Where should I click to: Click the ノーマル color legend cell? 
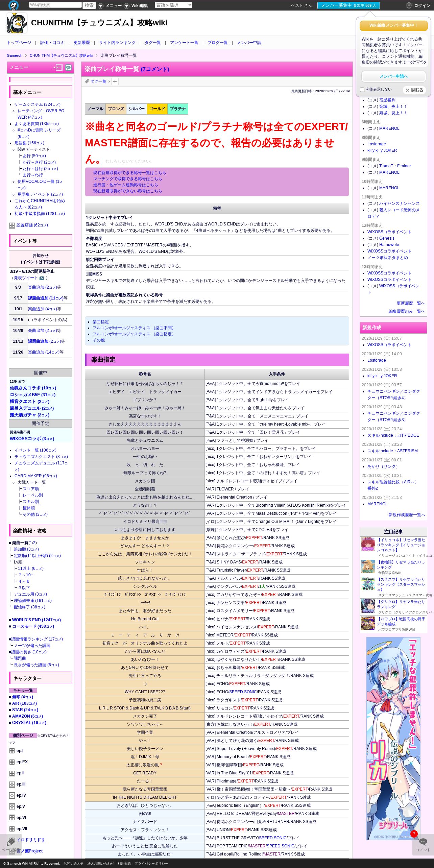[x=95, y=109]
